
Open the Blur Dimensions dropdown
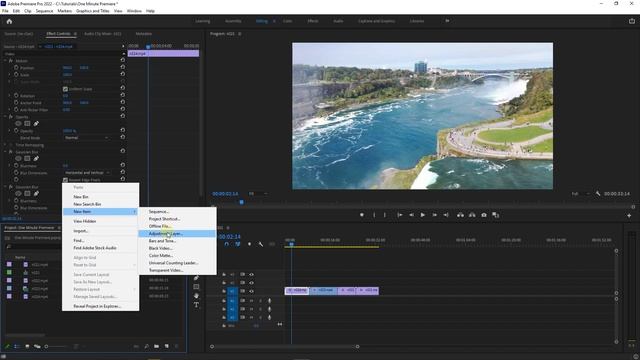[x=88, y=173]
